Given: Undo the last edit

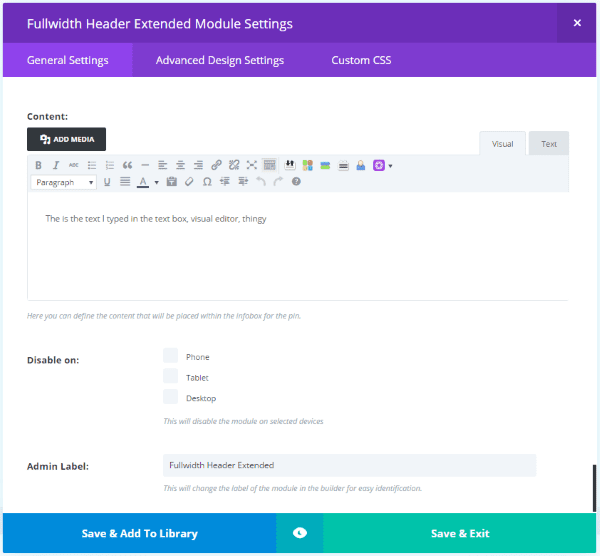Looking at the screenshot, I should (x=261, y=182).
